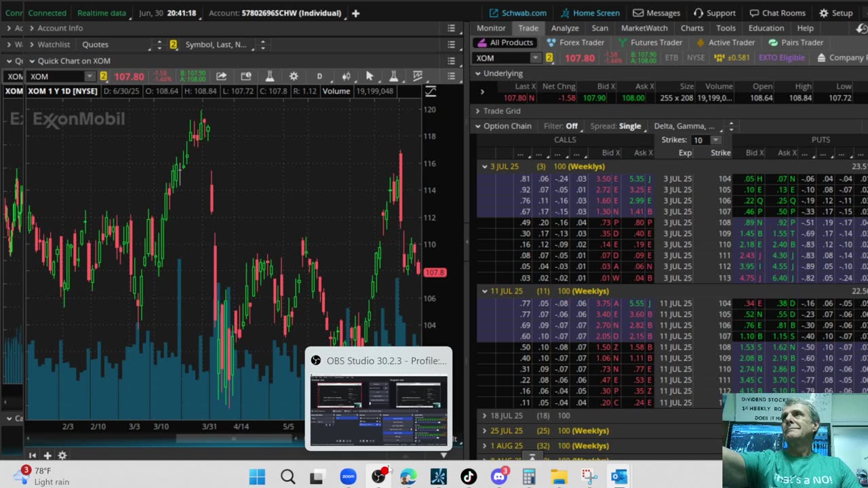Viewport: 868px width, 488px height.
Task: Toggle the yellow symbol link 2 on Quick Chart
Action: tap(104, 77)
